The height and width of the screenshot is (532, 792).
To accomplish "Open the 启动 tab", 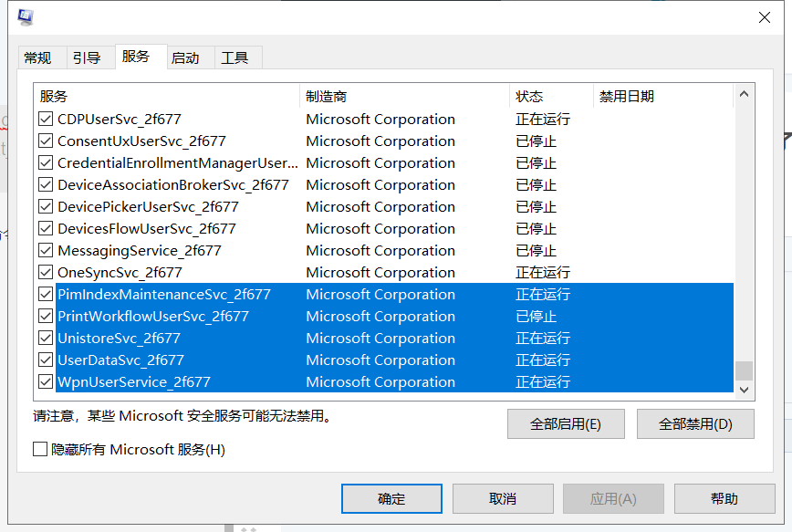I will (187, 57).
